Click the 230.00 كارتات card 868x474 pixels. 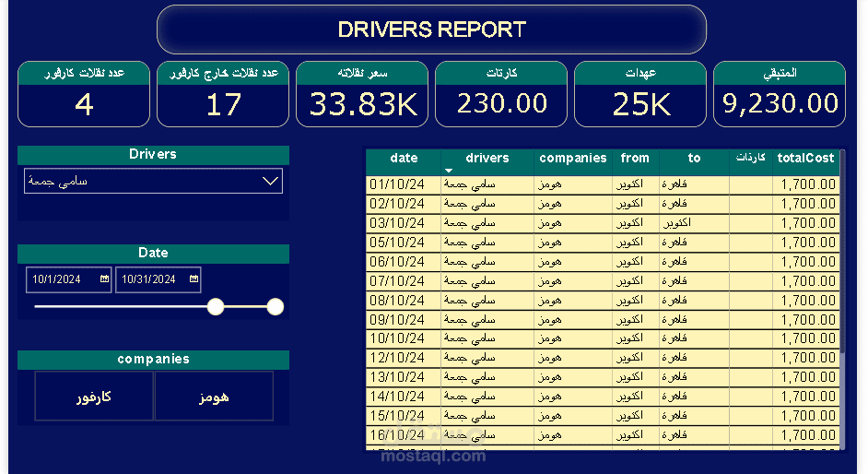point(501,94)
